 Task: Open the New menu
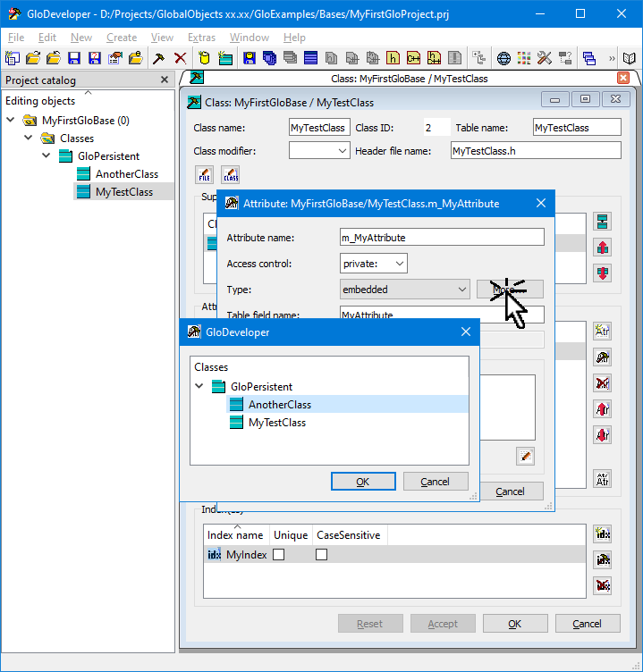pos(81,38)
